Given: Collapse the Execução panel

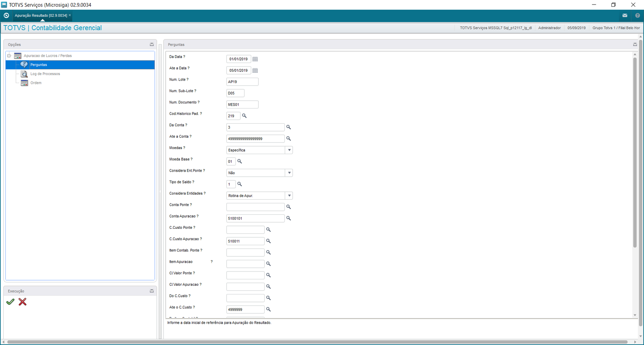Looking at the screenshot, I should [152, 291].
